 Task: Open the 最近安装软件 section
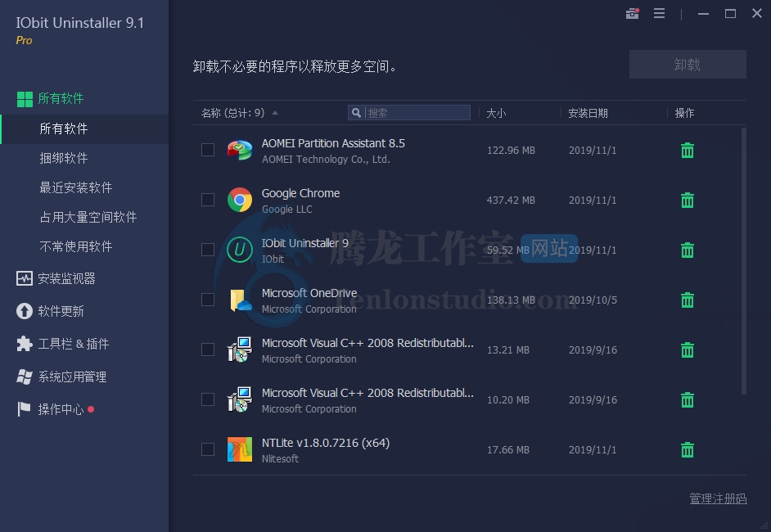pyautogui.click(x=76, y=187)
